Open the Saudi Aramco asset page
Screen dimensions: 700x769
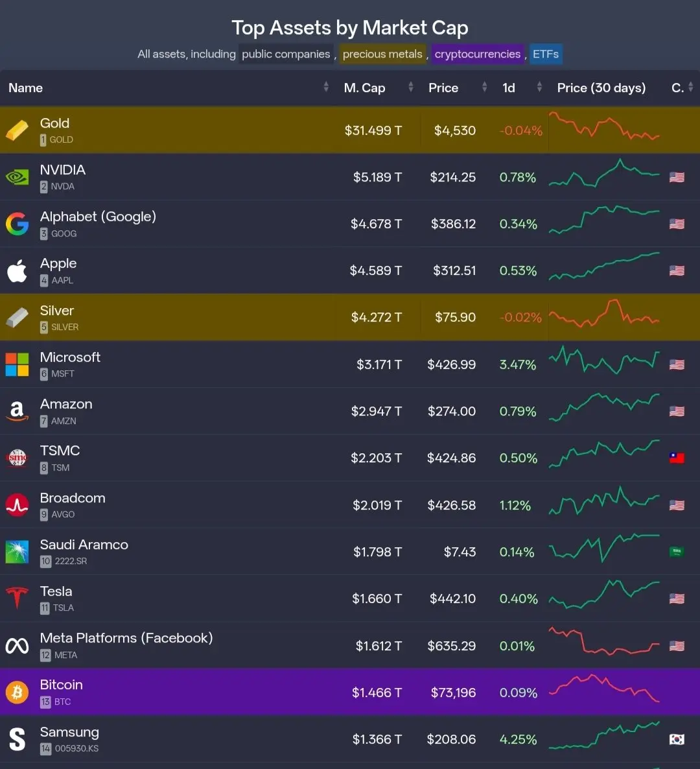coord(84,545)
